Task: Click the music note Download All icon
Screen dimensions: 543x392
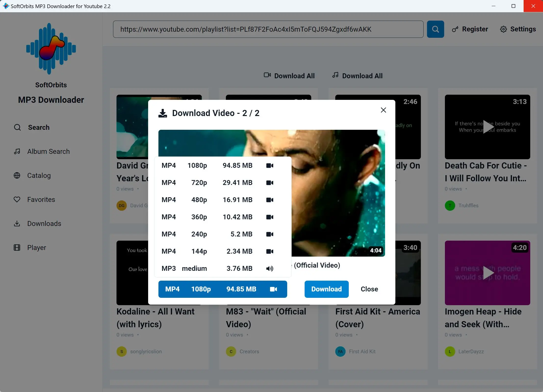Action: 335,75
